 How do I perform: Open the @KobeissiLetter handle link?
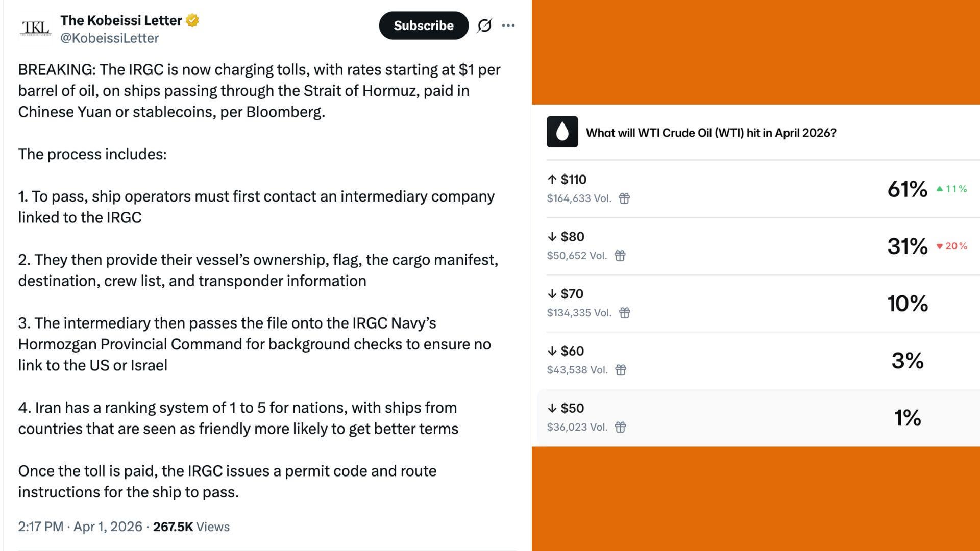pos(109,38)
